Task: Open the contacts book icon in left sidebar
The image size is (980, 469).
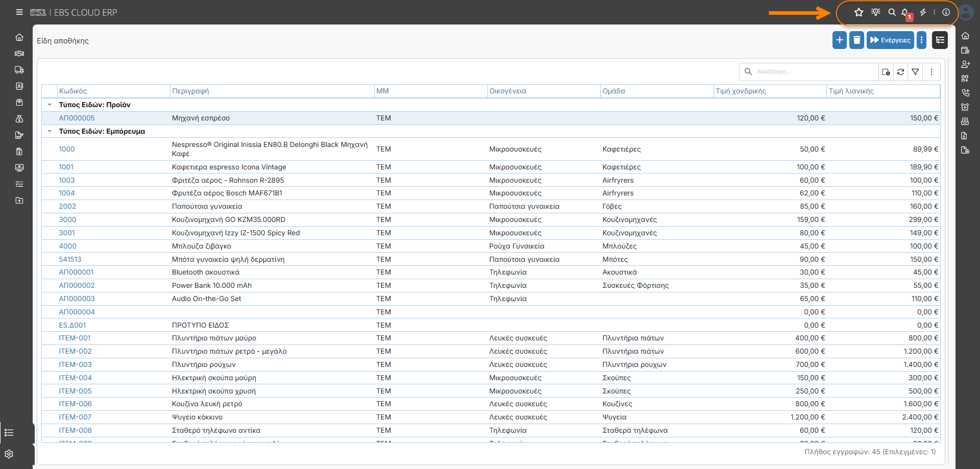Action: coord(19,86)
